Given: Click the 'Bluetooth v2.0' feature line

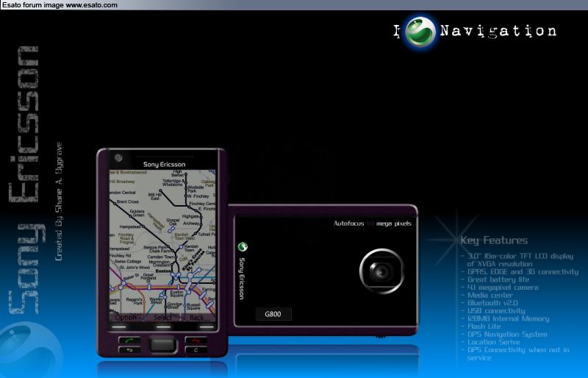Looking at the screenshot, I should pos(492,303).
